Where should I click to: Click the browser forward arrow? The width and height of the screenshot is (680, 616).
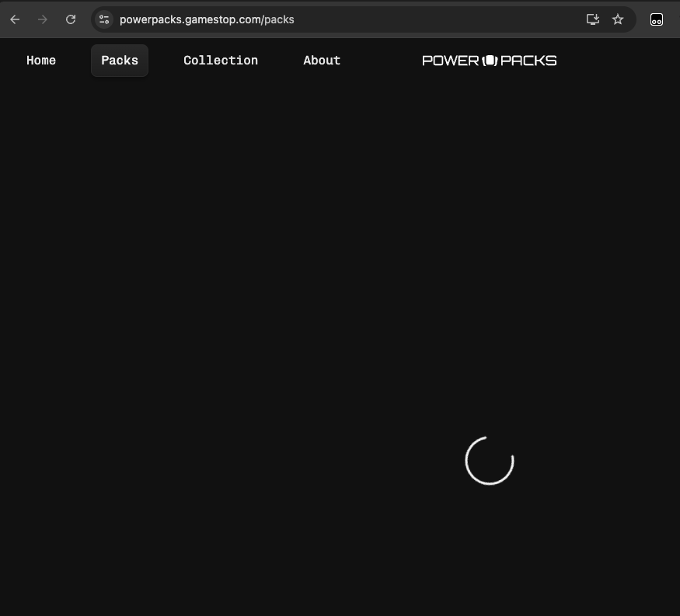(43, 19)
